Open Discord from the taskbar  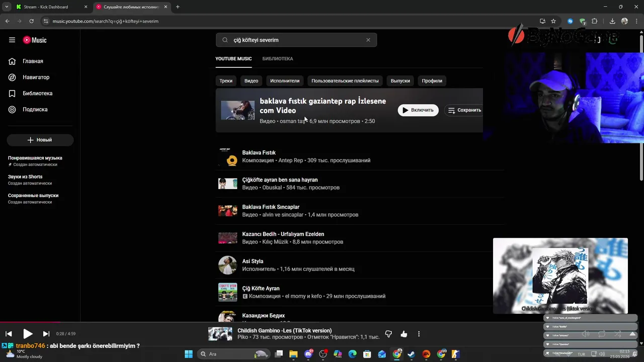tap(308, 354)
